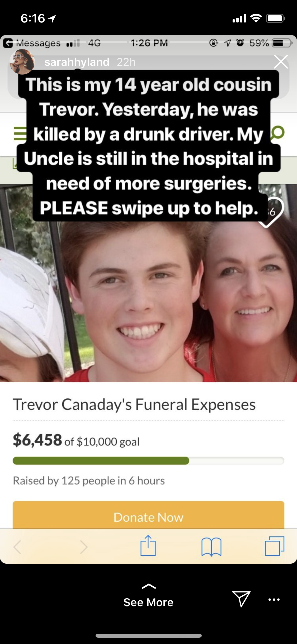Image resolution: width=297 pixels, height=644 pixels.
Task: Open sarahhyland profile picture
Action: [22, 62]
